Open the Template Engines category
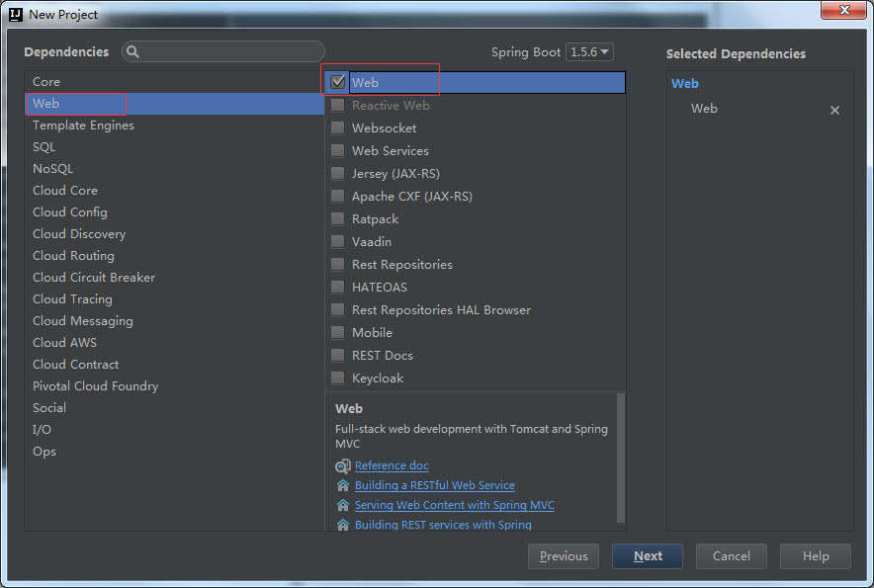 point(174,126)
